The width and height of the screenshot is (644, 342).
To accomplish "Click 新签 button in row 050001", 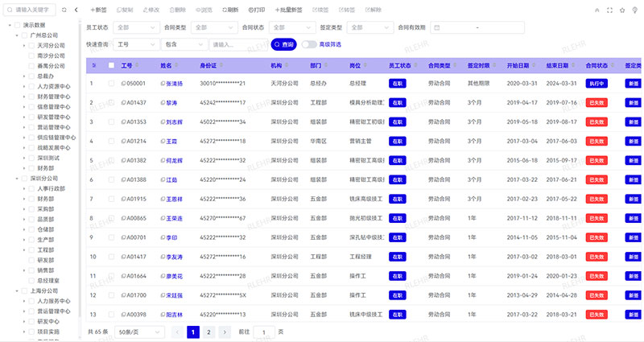I will coord(634,84).
